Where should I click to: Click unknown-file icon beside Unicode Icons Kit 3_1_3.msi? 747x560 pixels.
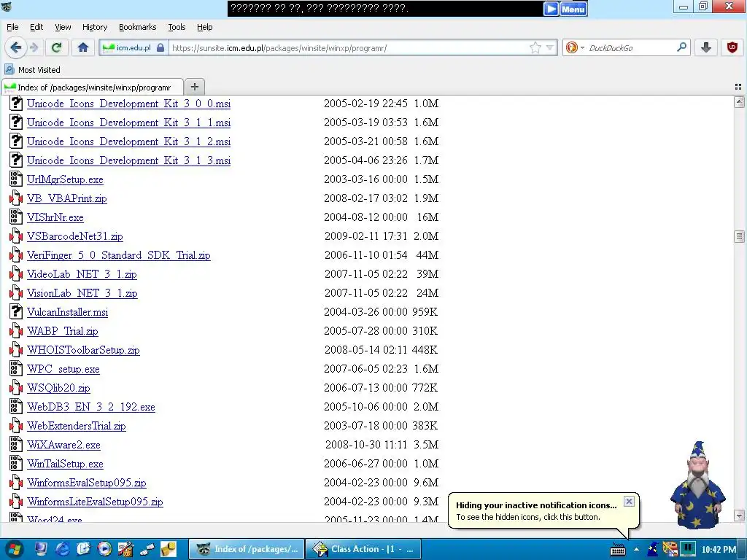coord(16,160)
